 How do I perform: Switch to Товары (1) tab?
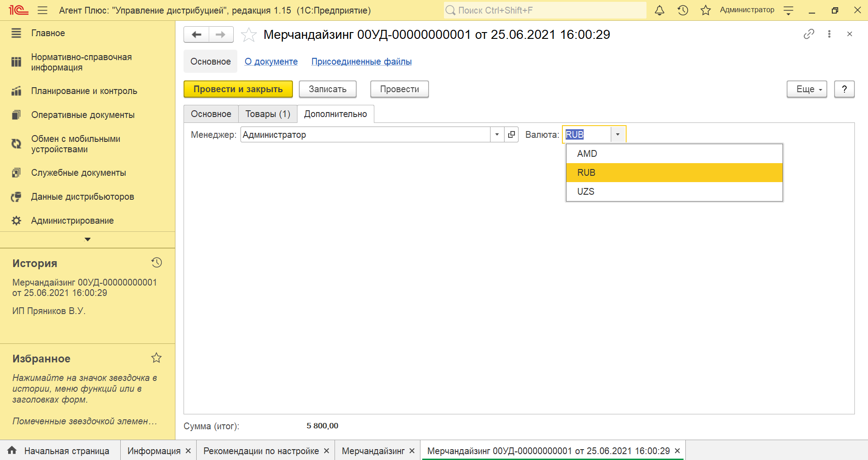coord(268,114)
